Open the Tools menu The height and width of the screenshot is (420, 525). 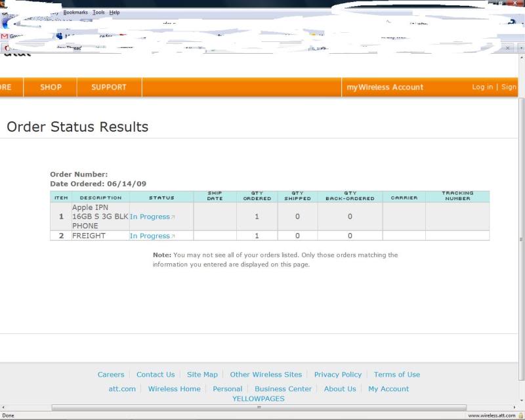pyautogui.click(x=98, y=12)
